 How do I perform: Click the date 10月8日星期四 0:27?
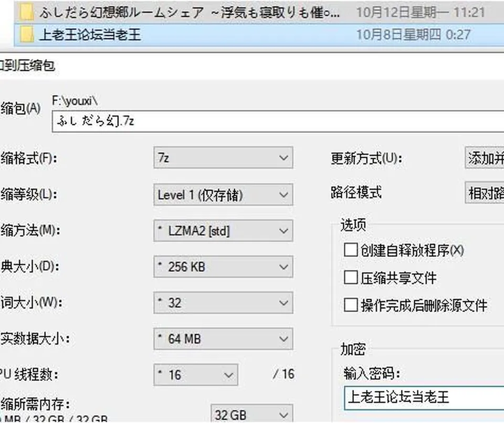point(413,35)
